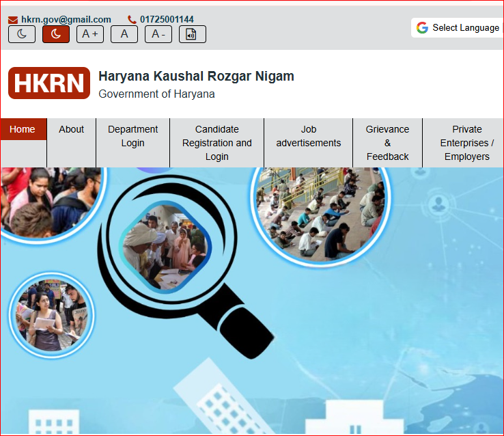Decrease font size with A- button
504x436 pixels.
(158, 34)
